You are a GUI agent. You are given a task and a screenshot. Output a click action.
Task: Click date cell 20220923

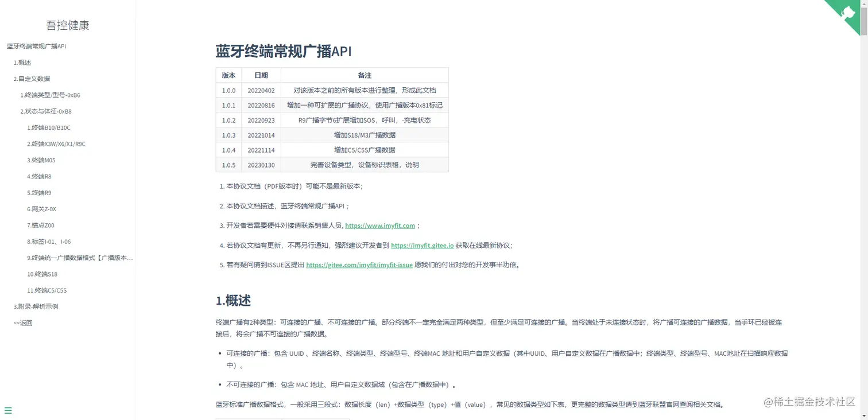click(261, 120)
